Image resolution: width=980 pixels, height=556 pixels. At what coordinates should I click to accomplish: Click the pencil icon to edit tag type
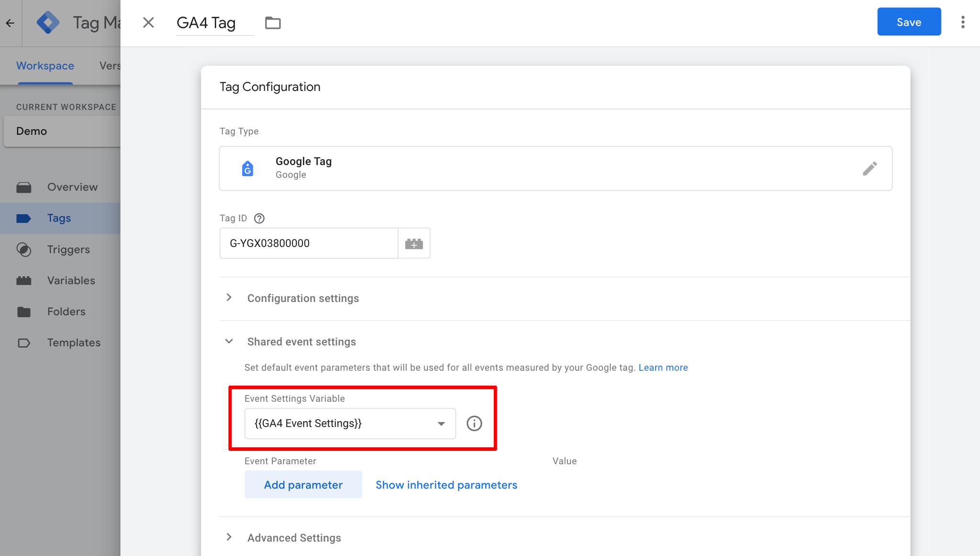(x=869, y=168)
